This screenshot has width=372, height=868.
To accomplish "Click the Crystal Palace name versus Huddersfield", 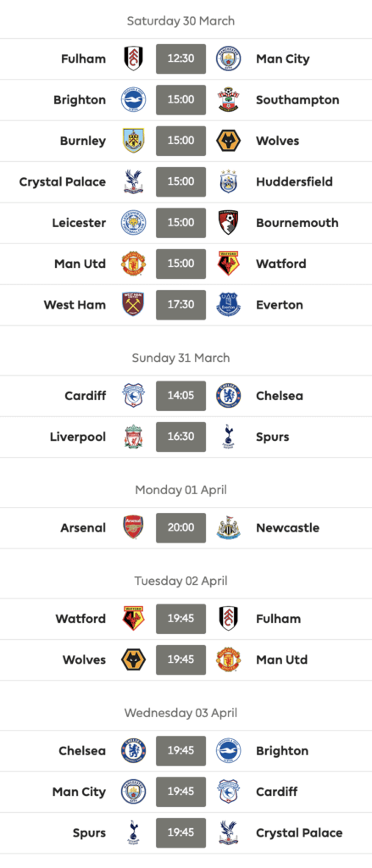I will coord(63,181).
